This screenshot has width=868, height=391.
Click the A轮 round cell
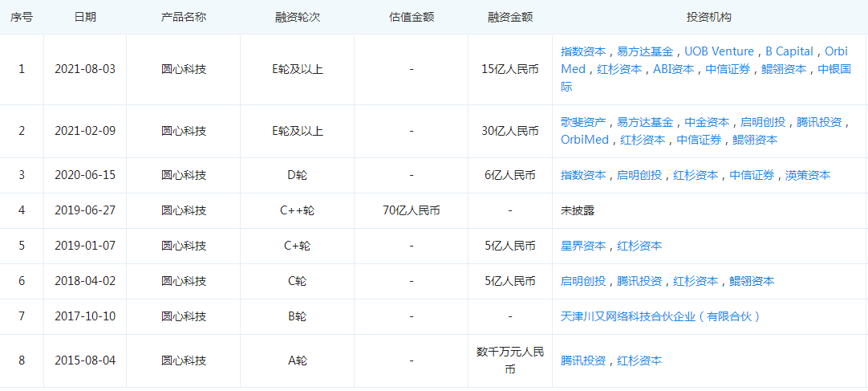[298, 360]
